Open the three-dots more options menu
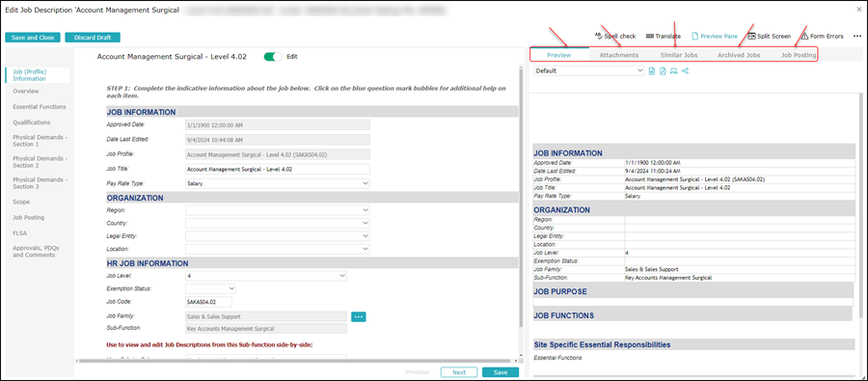The image size is (868, 381). 857,36
